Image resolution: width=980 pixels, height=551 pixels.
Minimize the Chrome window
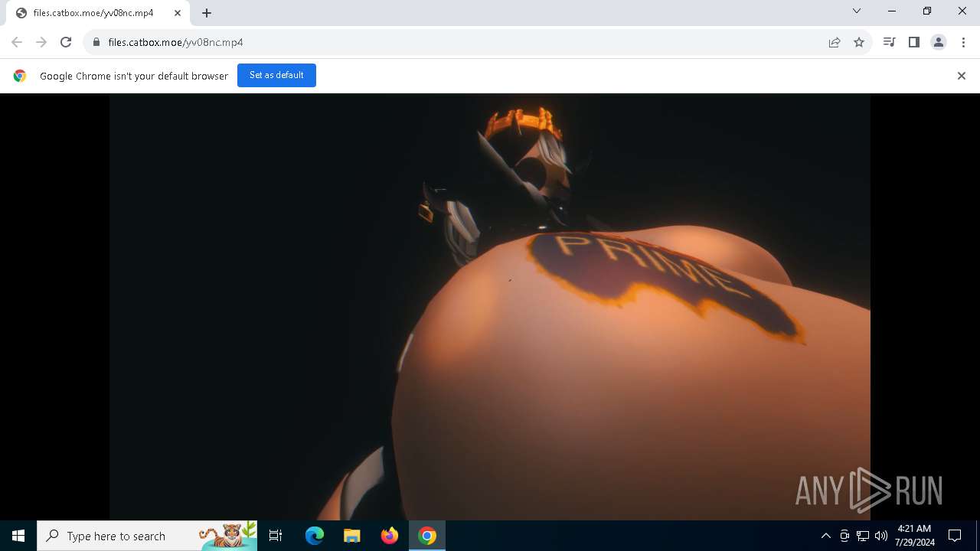[892, 11]
